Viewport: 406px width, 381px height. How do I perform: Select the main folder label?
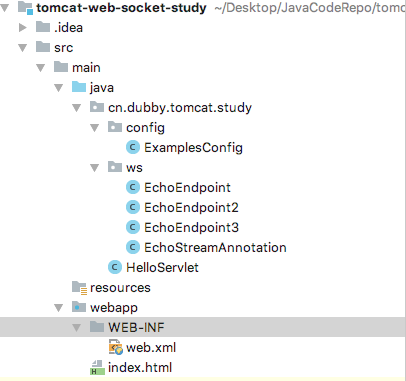[x=86, y=68]
